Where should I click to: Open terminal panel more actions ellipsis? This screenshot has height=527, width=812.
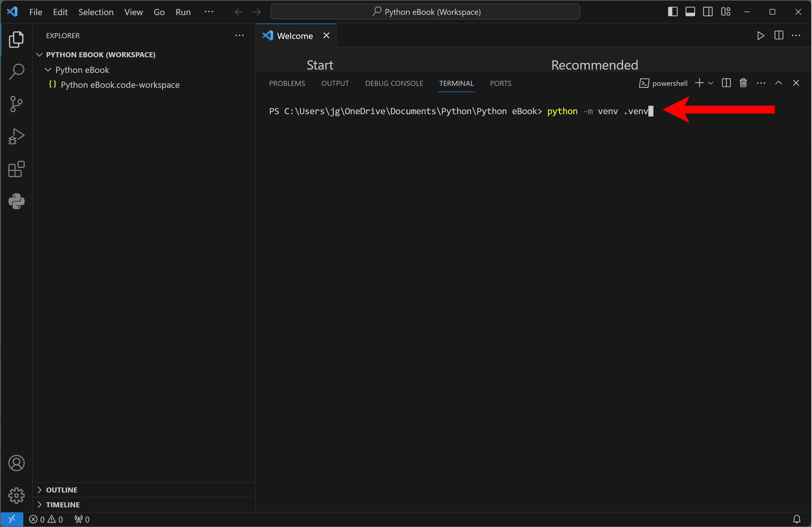(761, 83)
